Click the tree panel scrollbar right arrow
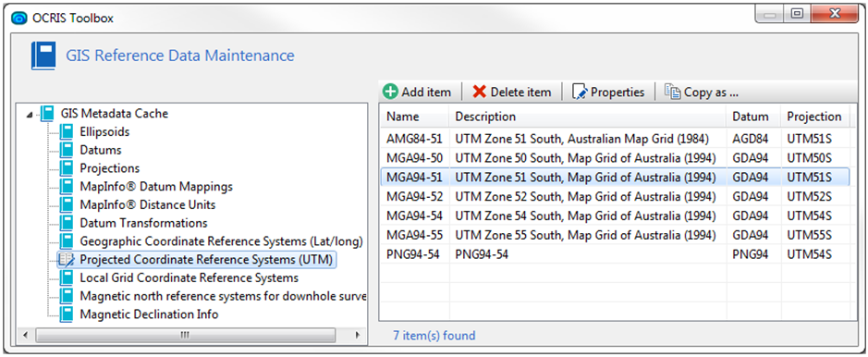Image resolution: width=868 pixels, height=357 pixels. coord(357,335)
